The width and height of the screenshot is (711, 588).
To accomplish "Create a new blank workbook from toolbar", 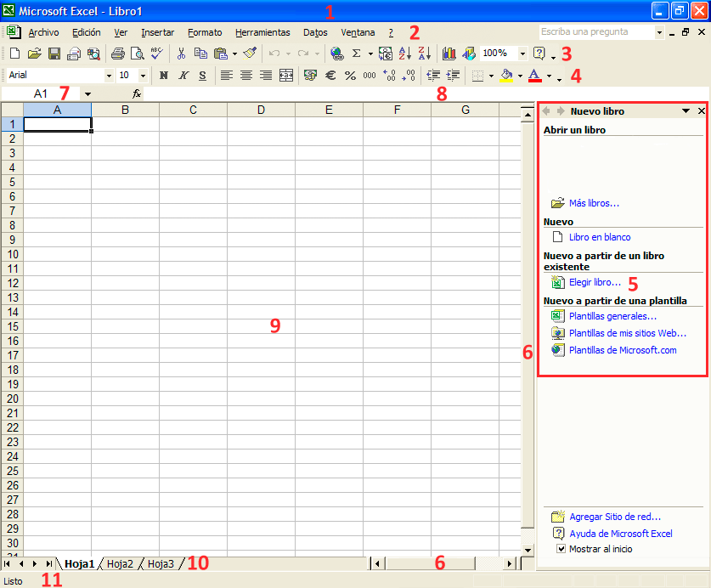I will (14, 54).
